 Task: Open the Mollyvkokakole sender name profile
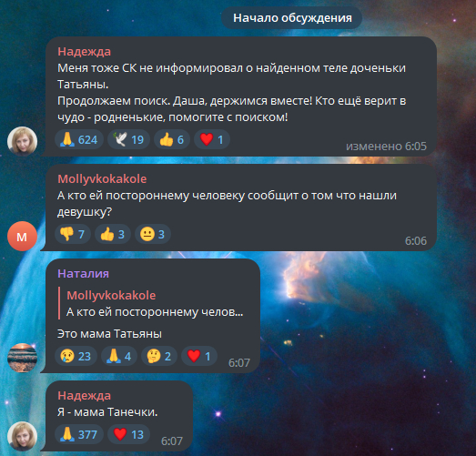click(x=102, y=178)
